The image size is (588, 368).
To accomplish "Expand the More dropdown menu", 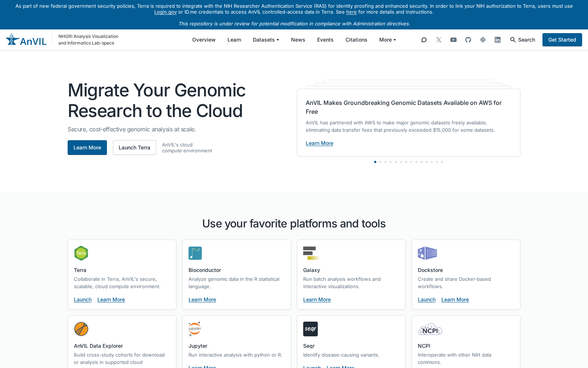I will coord(388,40).
